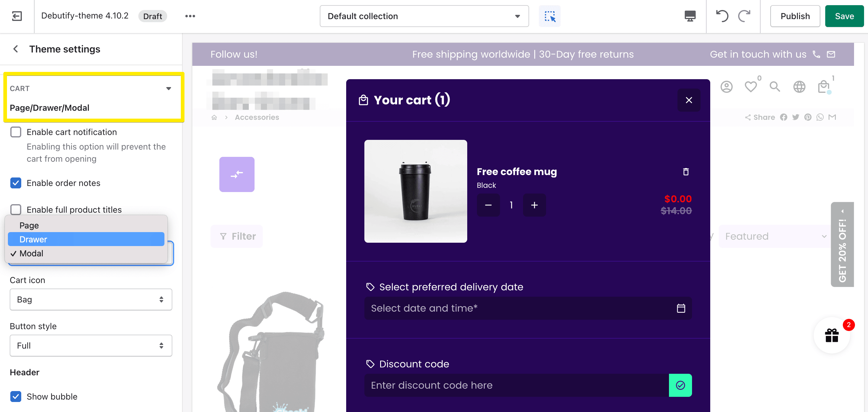Open the undo icon in the top toolbar
This screenshot has width=868, height=412.
pos(722,16)
